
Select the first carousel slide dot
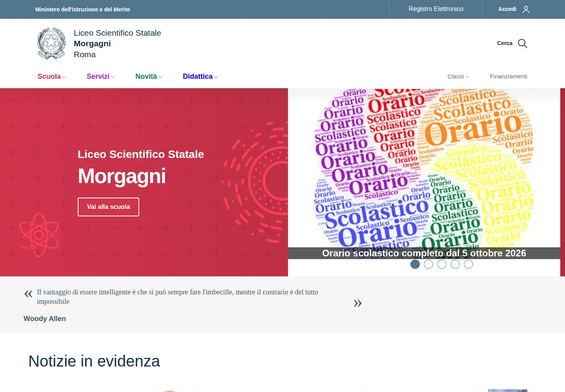[415, 264]
